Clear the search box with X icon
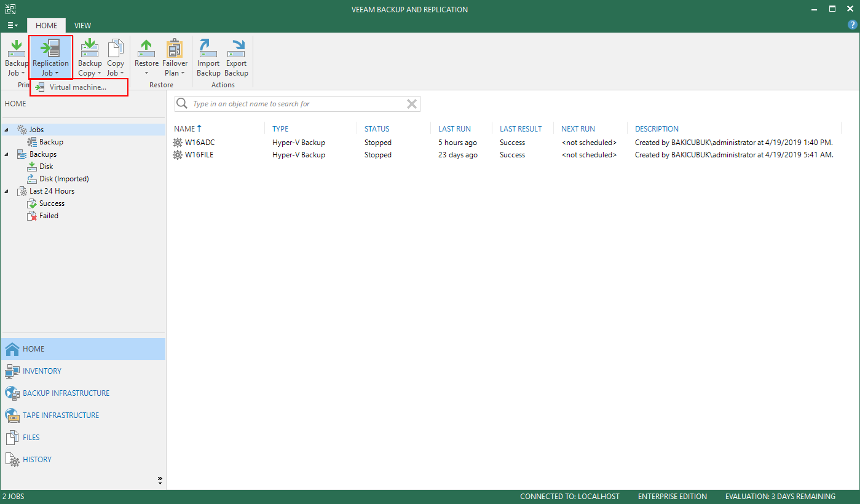Image resolution: width=860 pixels, height=504 pixels. point(412,104)
